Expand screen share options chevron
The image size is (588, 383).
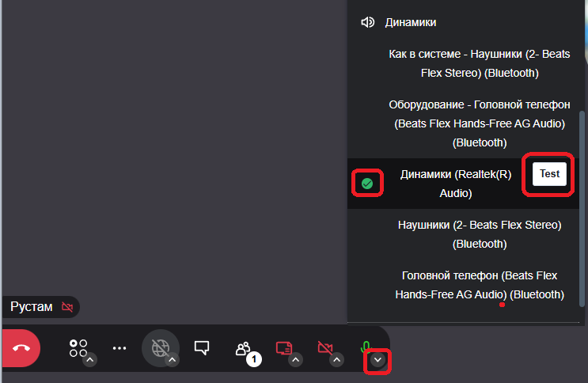(x=296, y=360)
